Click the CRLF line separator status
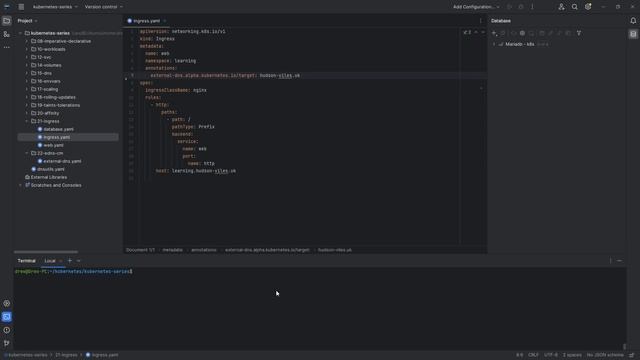The width and height of the screenshot is (640, 360). point(533,355)
